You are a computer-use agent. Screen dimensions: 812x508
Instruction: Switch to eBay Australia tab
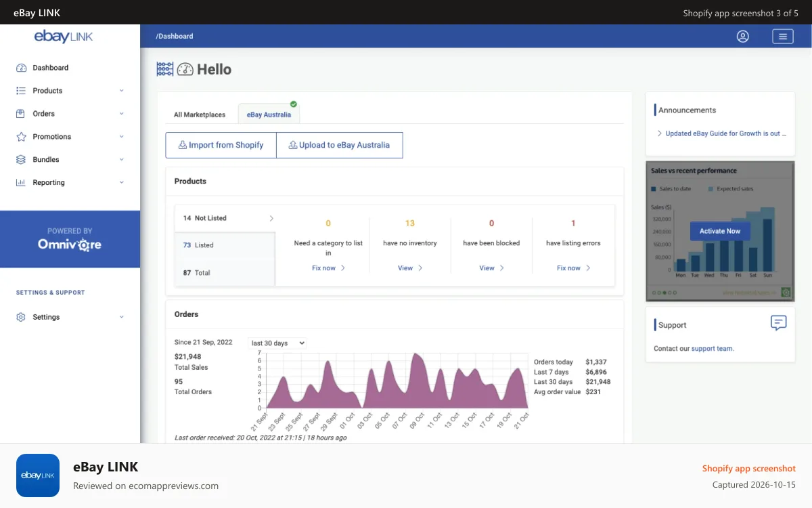269,114
